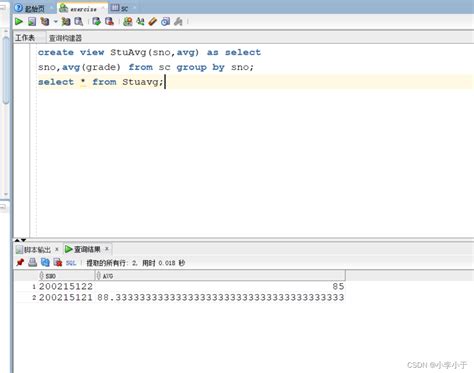Viewport: 474px width, 373px height.
Task: Click the To Upper/Lower/InitCap icon
Action: click(x=140, y=22)
